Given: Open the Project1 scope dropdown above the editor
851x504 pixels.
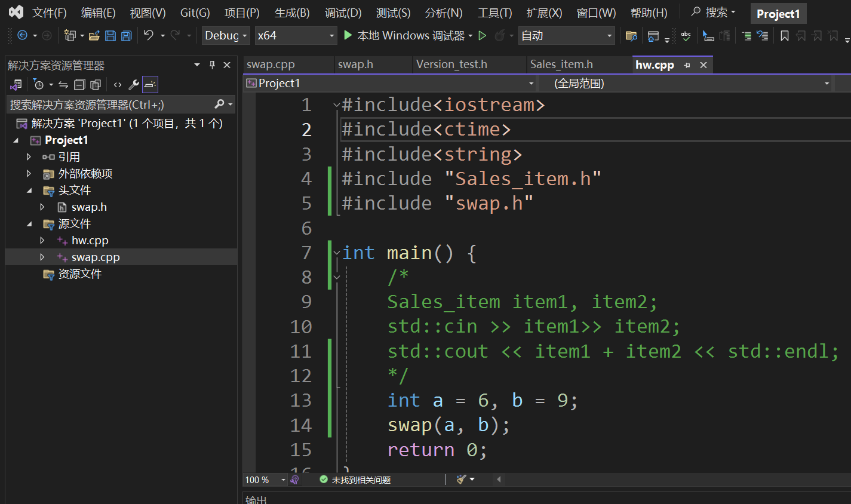Looking at the screenshot, I should pyautogui.click(x=390, y=84).
